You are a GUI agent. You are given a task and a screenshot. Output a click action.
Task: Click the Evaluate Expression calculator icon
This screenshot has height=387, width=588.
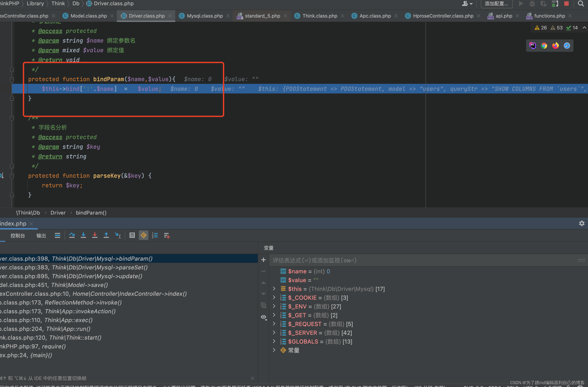(132, 235)
